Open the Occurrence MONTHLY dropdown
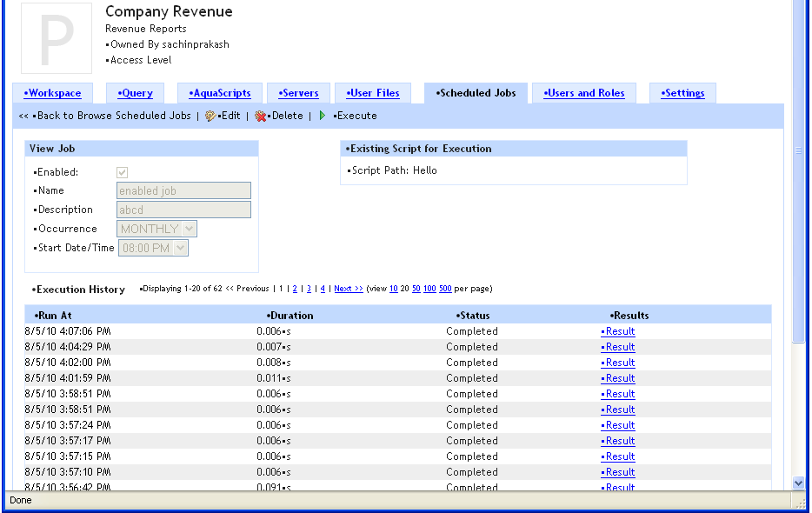Viewport: 812px width, 513px height. pos(156,229)
